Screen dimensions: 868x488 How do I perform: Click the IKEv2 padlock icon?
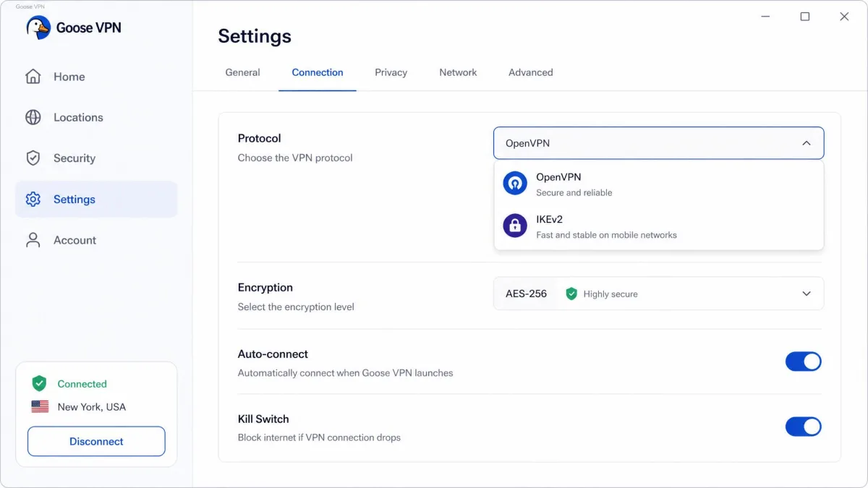(x=515, y=226)
